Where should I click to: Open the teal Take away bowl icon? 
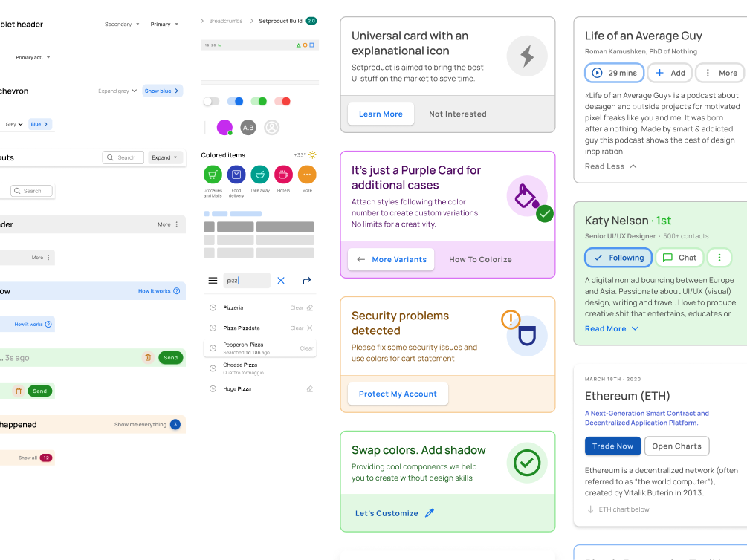[260, 175]
